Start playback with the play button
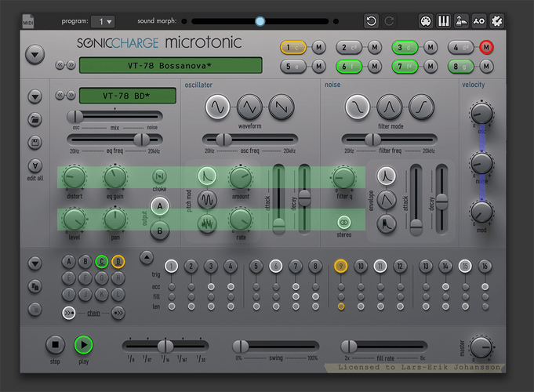 click(x=83, y=345)
